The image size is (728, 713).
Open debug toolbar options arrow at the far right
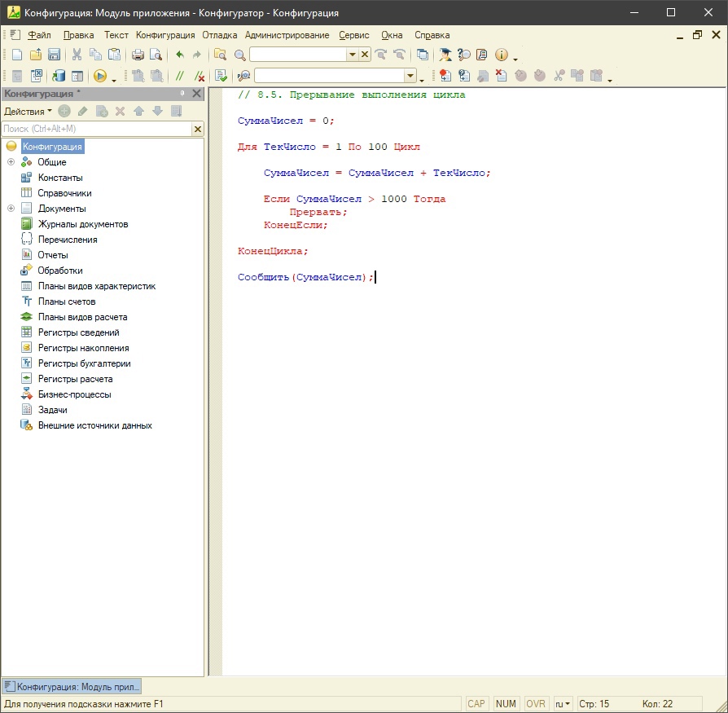610,81
